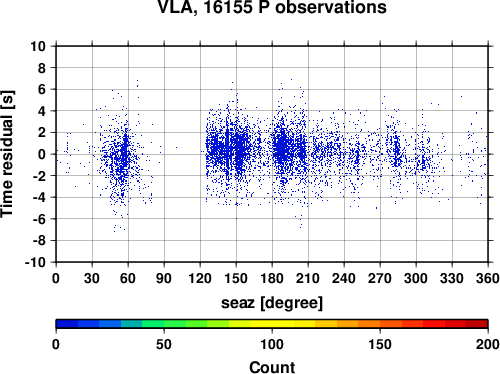Click the seaz [degree] axis label

click(272, 303)
